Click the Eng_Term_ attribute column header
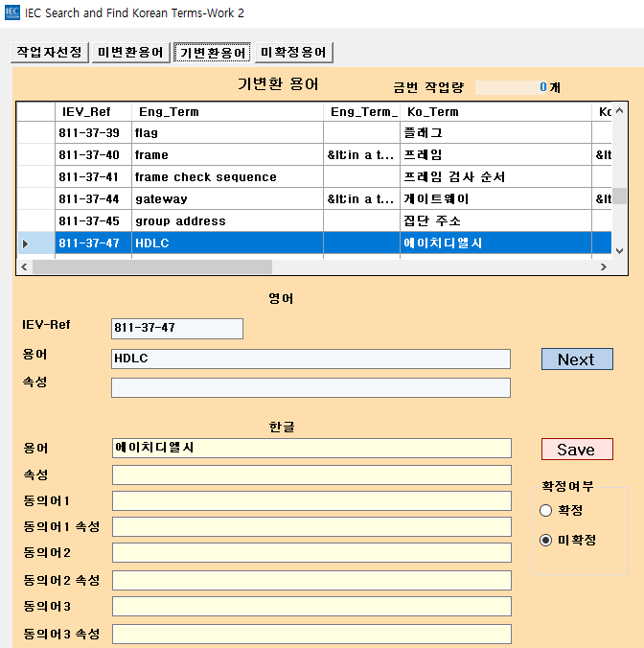 point(362,111)
